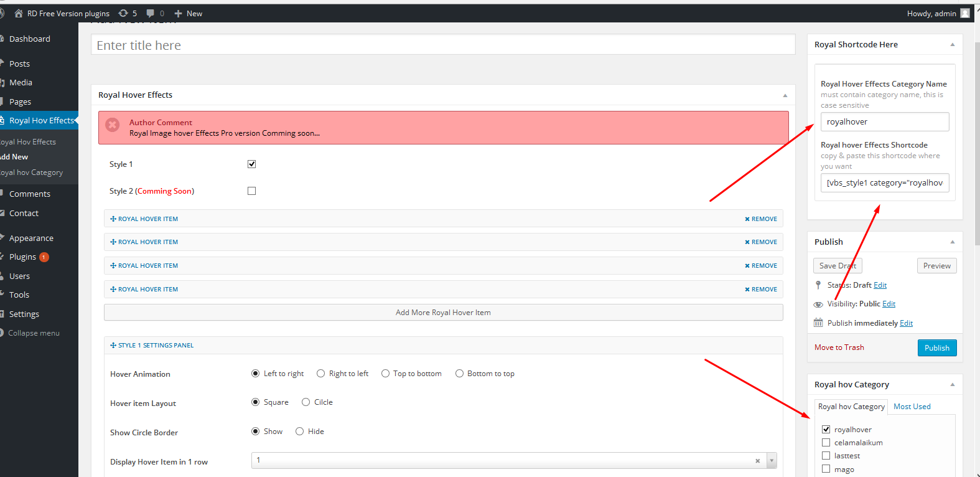The image size is (980, 477).
Task: Remove the first Royal Hover Item
Action: (761, 219)
